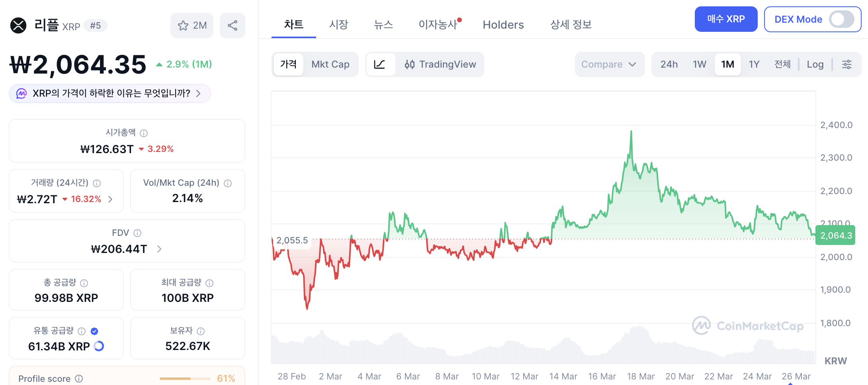Click the info icon next to FDV
This screenshot has width=868, height=385.
click(x=137, y=233)
